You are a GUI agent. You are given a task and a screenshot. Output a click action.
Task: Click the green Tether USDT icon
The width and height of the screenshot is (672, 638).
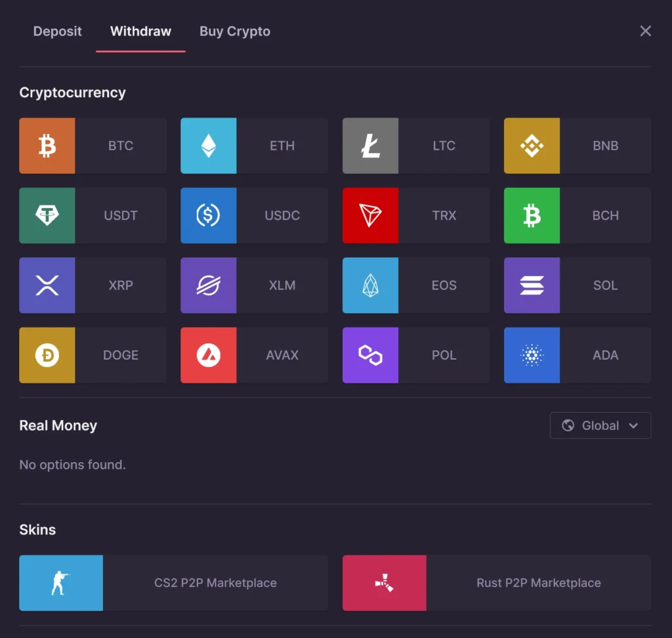47,215
